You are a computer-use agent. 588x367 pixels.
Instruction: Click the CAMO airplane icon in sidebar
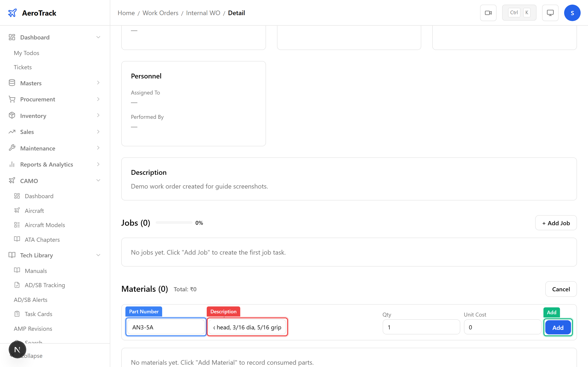click(12, 181)
